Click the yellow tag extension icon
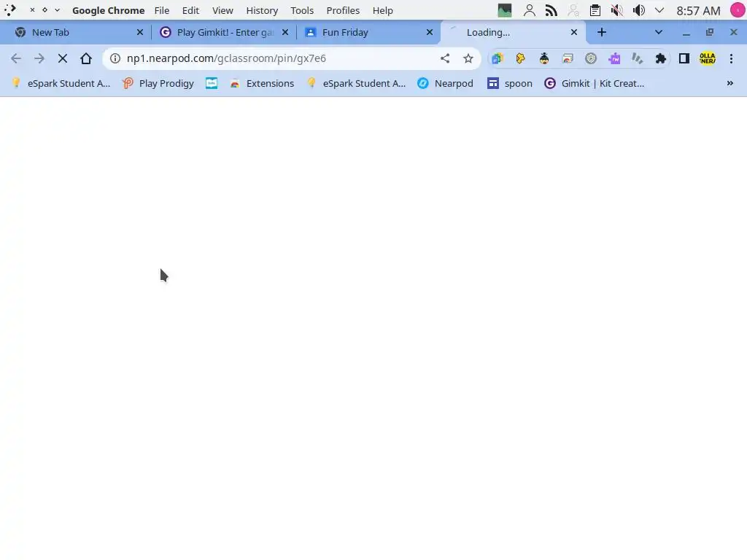The width and height of the screenshot is (747, 560). 521,58
